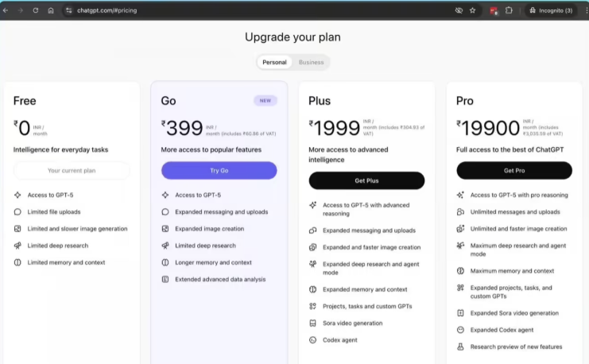This screenshot has width=589, height=364.
Task: Click the Sora video generation feature icon
Action: pos(313,323)
